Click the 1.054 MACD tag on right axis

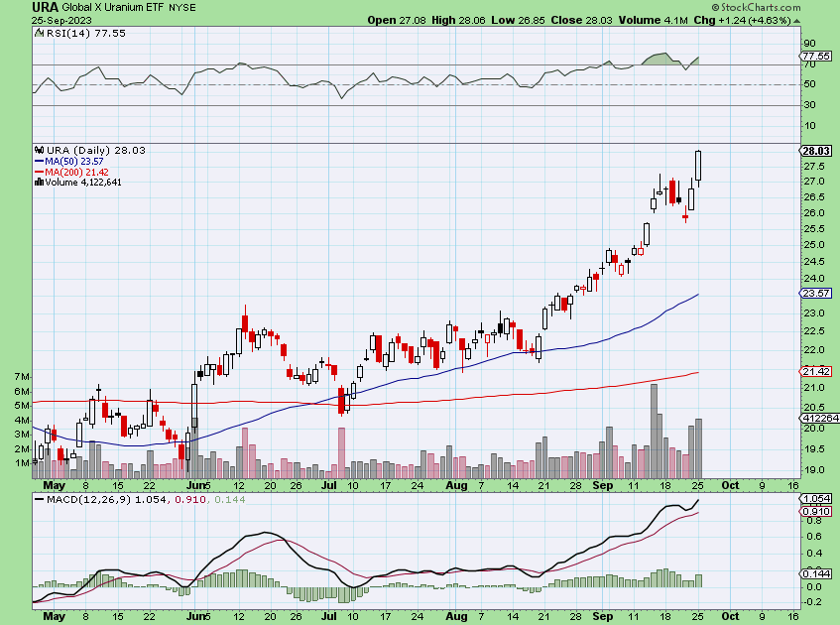pyautogui.click(x=816, y=498)
